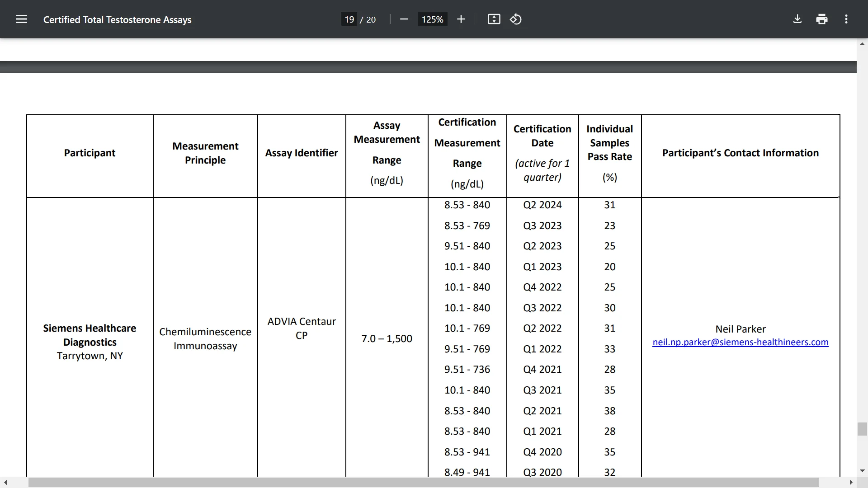Click the zoom in plus button
Viewport: 868px width, 488px height.
pos(461,19)
